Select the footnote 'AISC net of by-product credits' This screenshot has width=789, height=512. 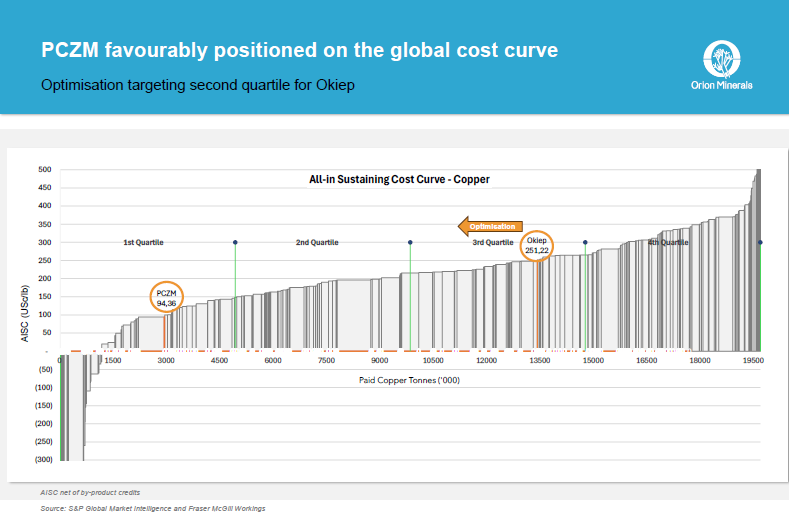(90, 492)
